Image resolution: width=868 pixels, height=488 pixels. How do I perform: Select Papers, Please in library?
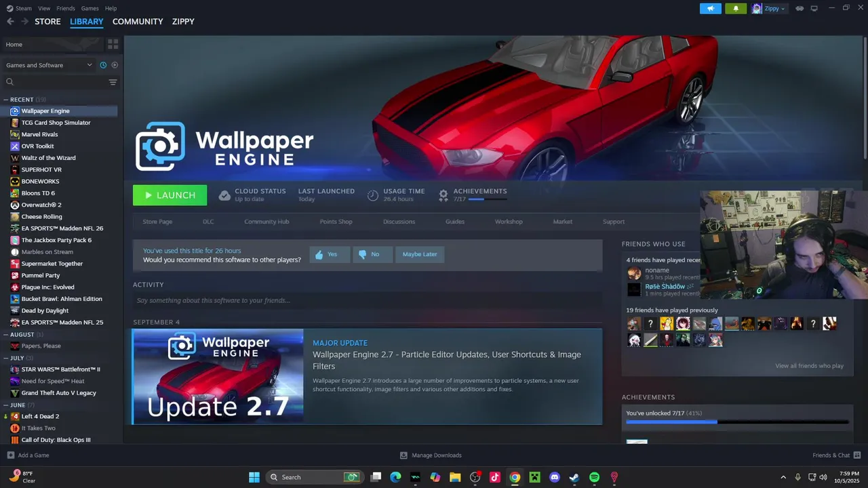(41, 346)
